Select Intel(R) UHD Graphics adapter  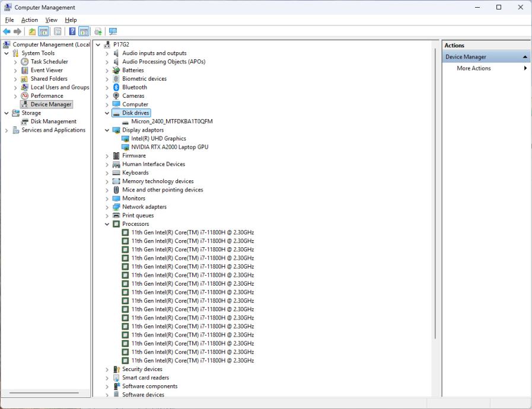[x=158, y=138]
